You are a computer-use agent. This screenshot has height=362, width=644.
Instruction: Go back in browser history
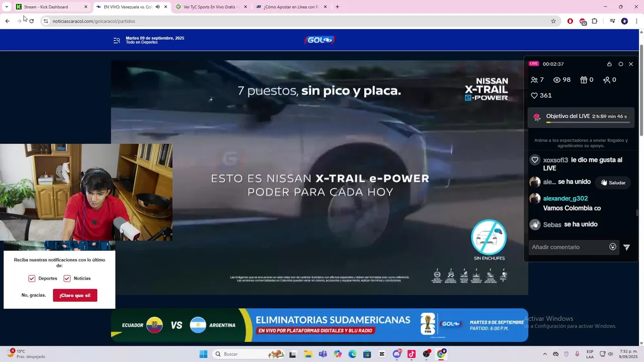point(7,21)
